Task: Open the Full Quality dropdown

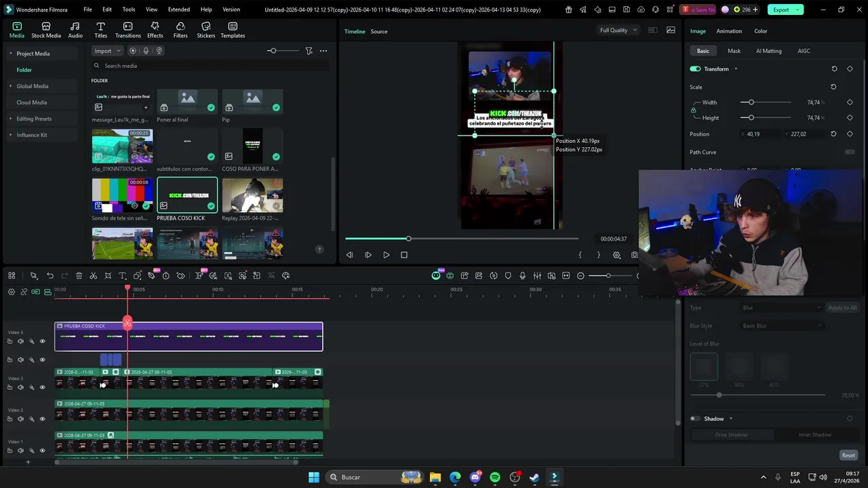Action: [618, 30]
